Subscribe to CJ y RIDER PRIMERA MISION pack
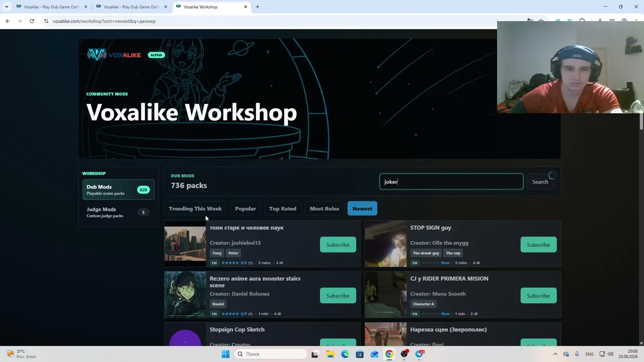The image size is (644, 362). coord(538,296)
